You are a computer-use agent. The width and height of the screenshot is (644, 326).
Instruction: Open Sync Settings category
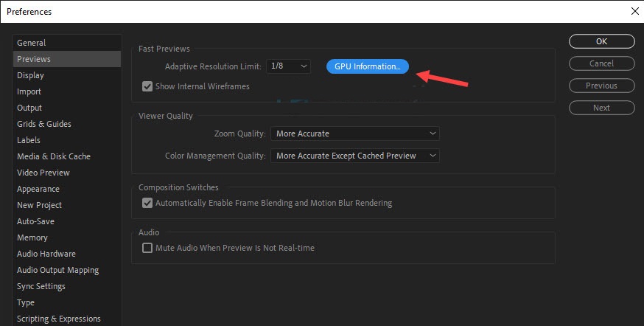67,286
